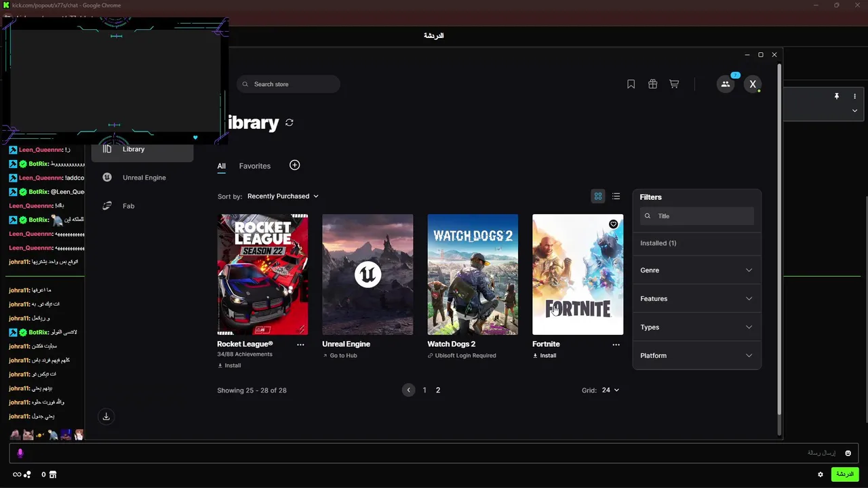Click the Watch Dogs 2 title text
The height and width of the screenshot is (488, 868).
[x=451, y=344]
